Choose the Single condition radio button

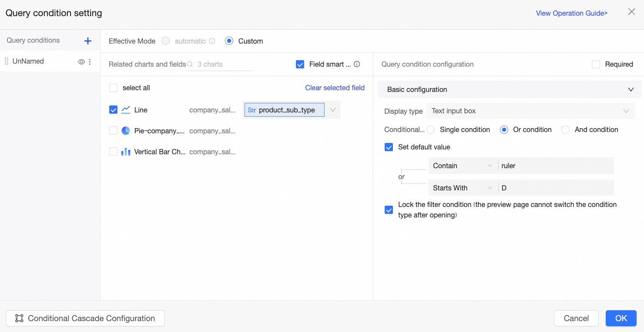(x=430, y=129)
